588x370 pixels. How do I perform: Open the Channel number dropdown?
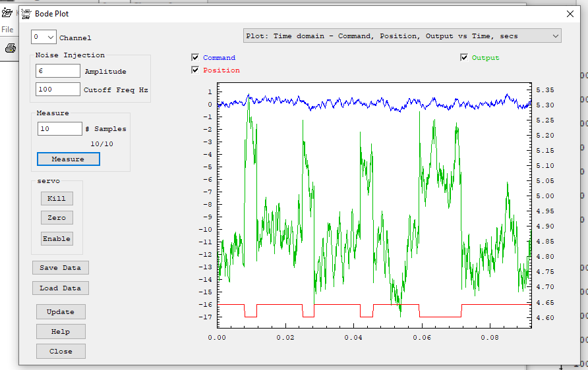coord(44,38)
